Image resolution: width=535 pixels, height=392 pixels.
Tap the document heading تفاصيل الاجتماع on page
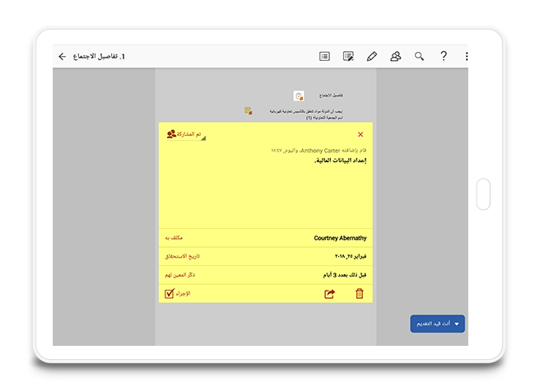pos(331,96)
